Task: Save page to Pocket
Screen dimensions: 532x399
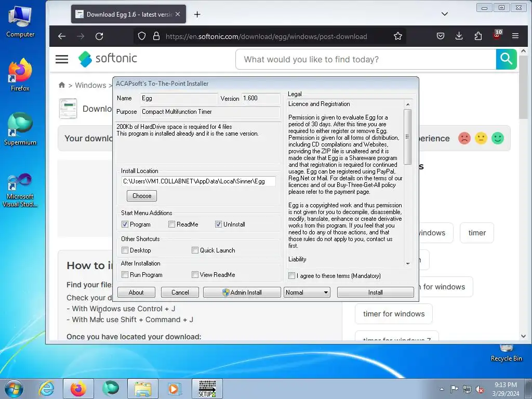Action: click(x=441, y=36)
